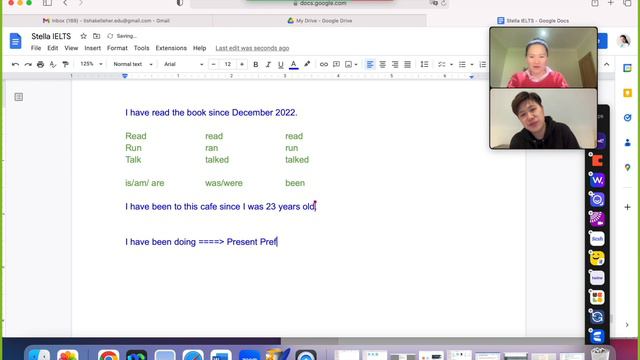The image size is (640, 360).
Task: Open line and paragraph spacing
Action: tap(424, 64)
